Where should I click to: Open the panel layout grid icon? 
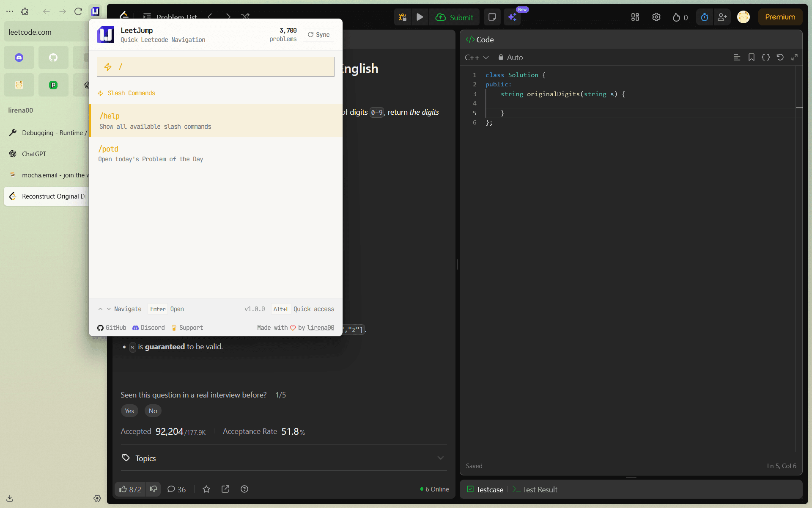635,17
